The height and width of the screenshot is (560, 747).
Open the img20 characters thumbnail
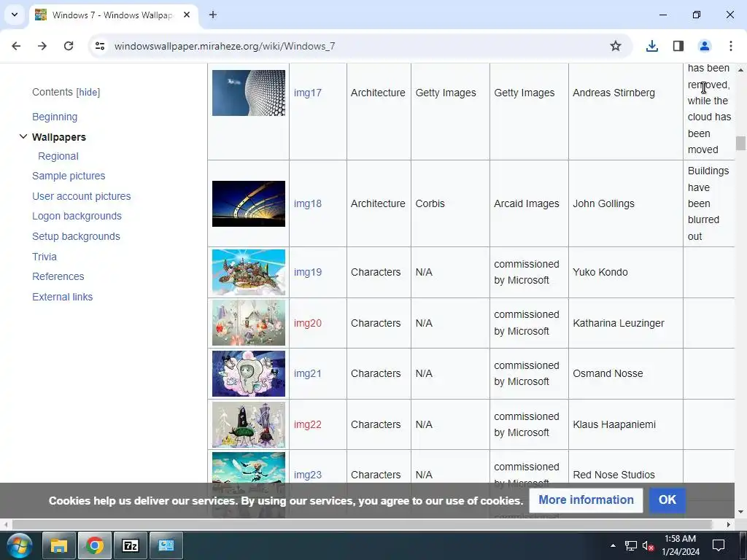click(x=249, y=323)
